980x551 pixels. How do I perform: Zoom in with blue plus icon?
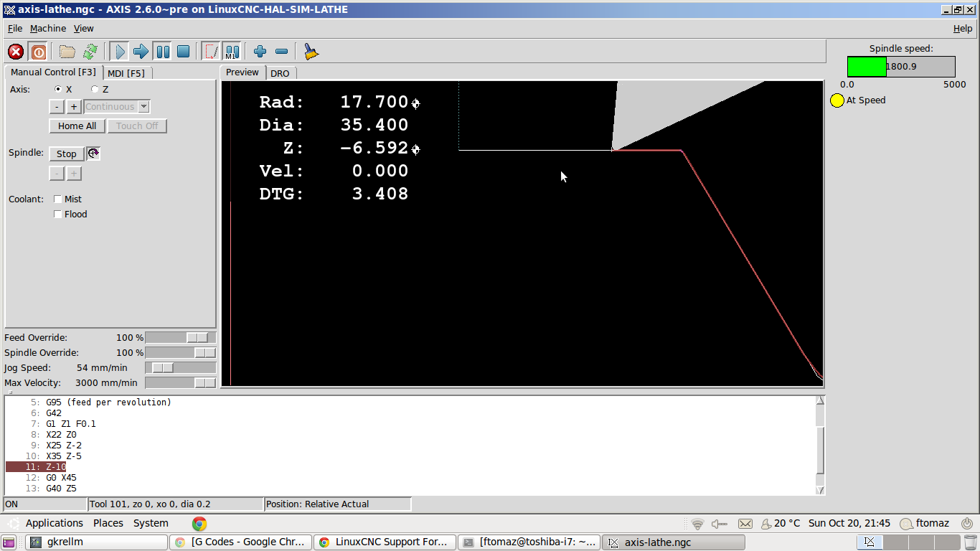260,52
